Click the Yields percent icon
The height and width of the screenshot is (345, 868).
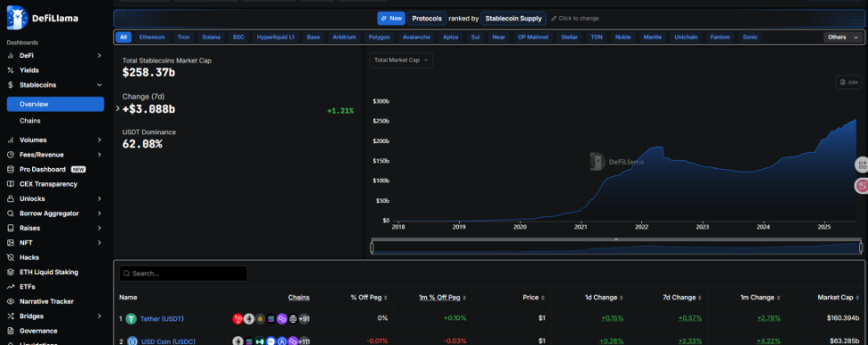[10, 71]
